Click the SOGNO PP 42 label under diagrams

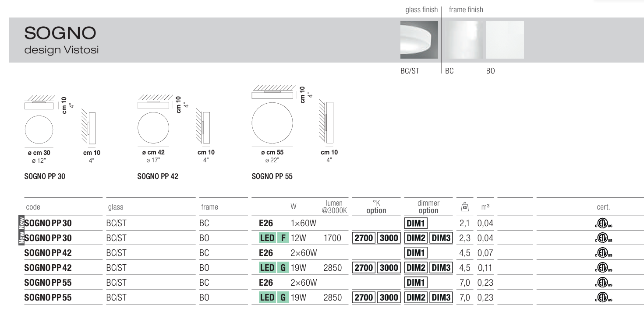click(x=158, y=177)
